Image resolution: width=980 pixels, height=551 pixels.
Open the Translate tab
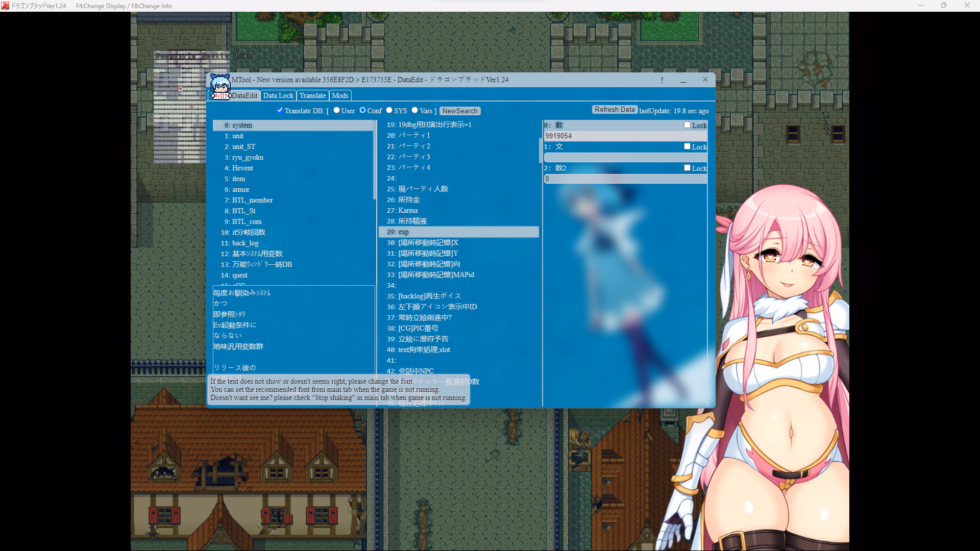point(312,95)
